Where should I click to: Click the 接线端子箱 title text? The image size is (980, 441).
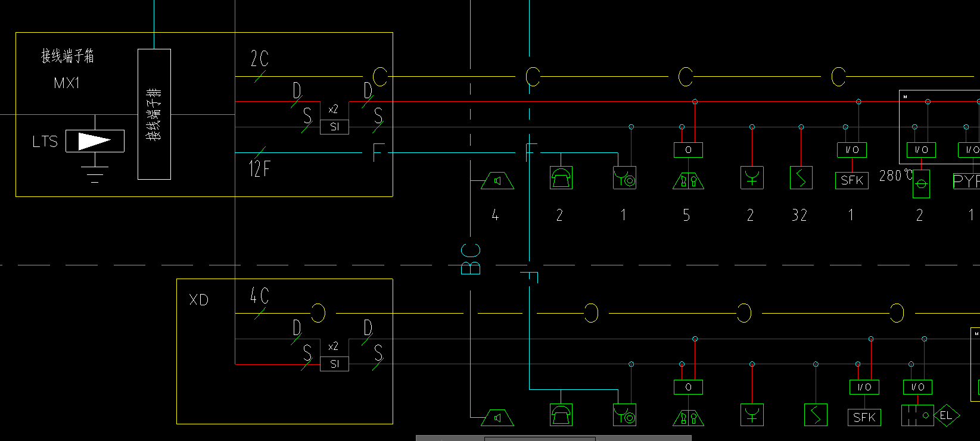click(67, 56)
